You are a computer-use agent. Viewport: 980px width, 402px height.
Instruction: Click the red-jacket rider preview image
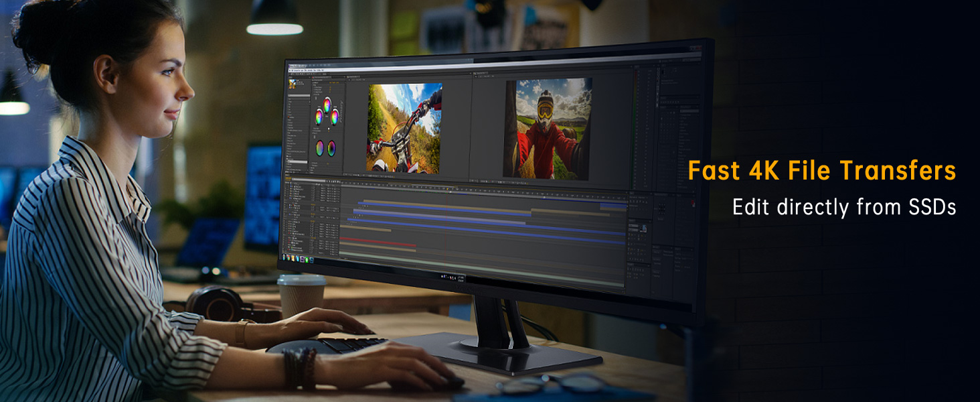coord(548,129)
